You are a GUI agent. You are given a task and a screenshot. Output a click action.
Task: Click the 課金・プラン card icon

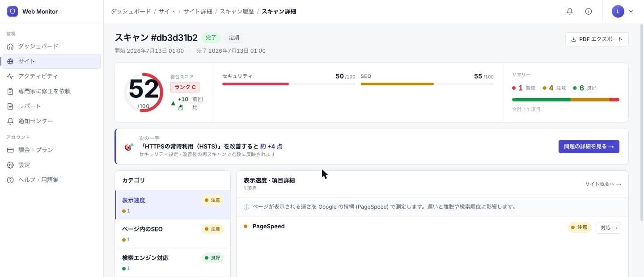[x=10, y=150]
